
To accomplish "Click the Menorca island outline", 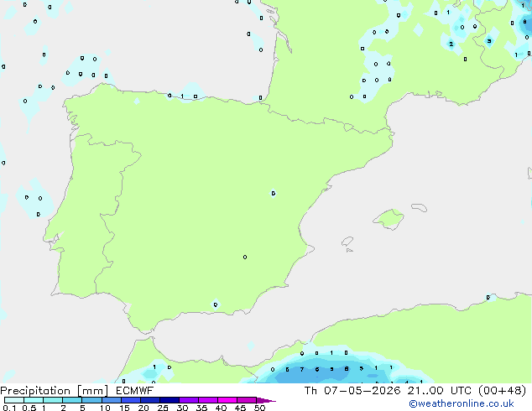I will click(x=419, y=207).
